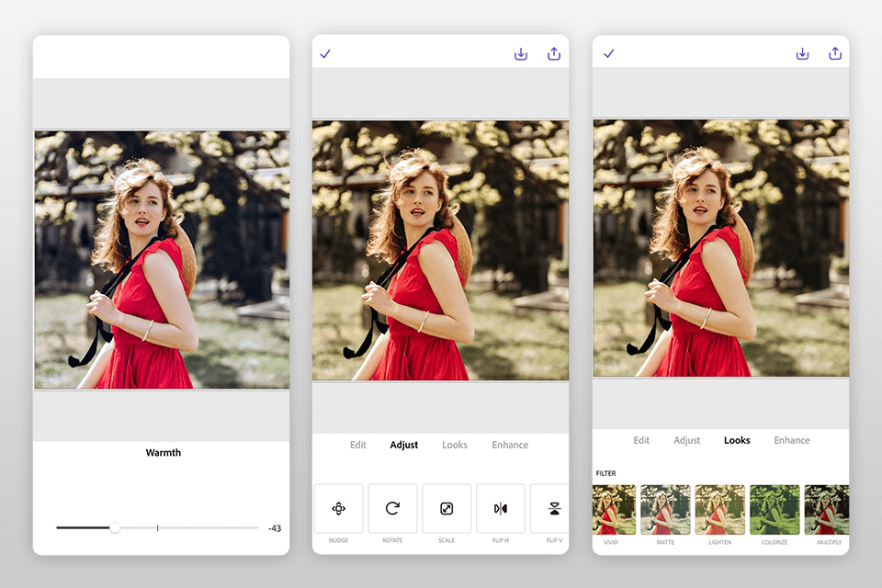This screenshot has width=882, height=588.
Task: Select the Flip V tool
Action: click(549, 508)
